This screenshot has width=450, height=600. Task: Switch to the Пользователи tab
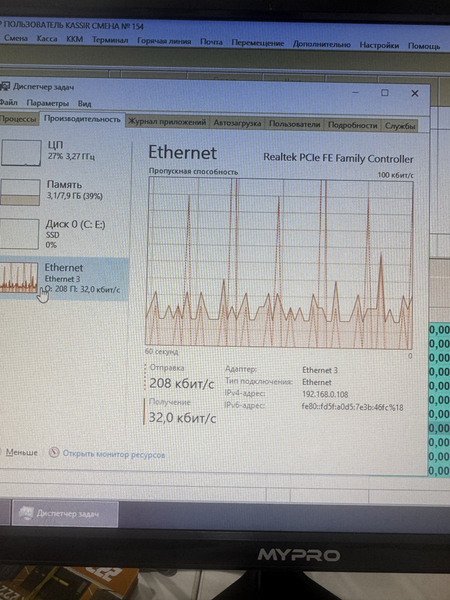294,124
